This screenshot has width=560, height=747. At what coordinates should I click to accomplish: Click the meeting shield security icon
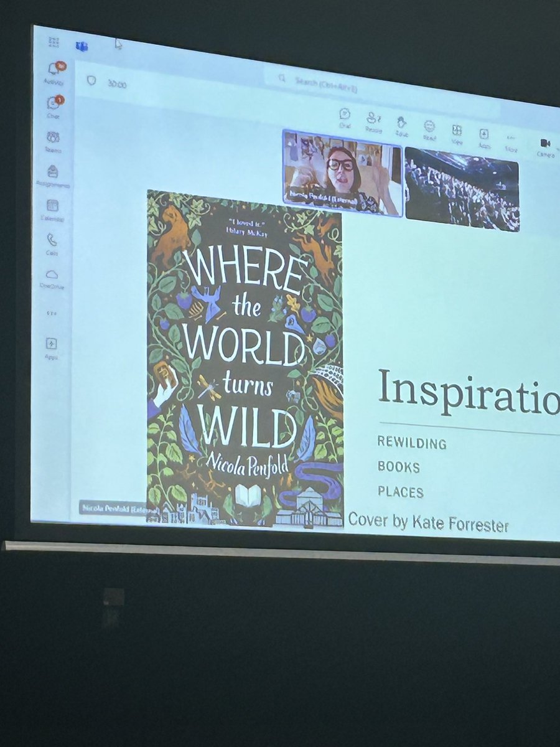[x=91, y=81]
